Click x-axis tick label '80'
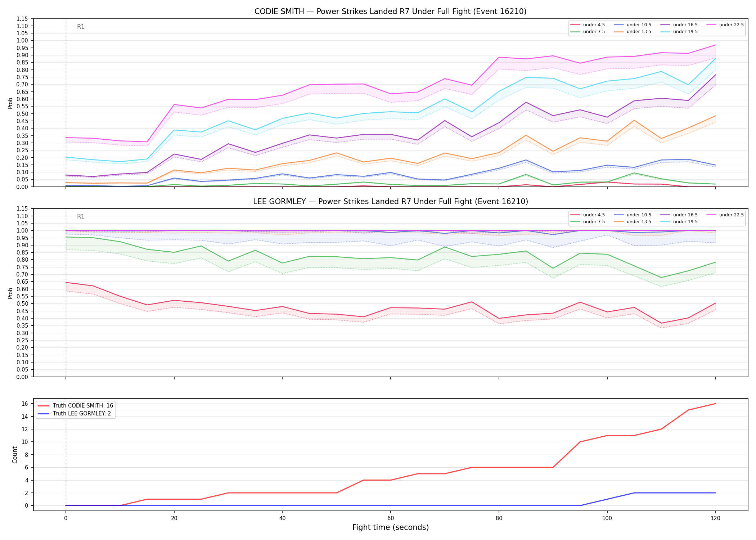The width and height of the screenshot is (756, 540). tap(499, 518)
